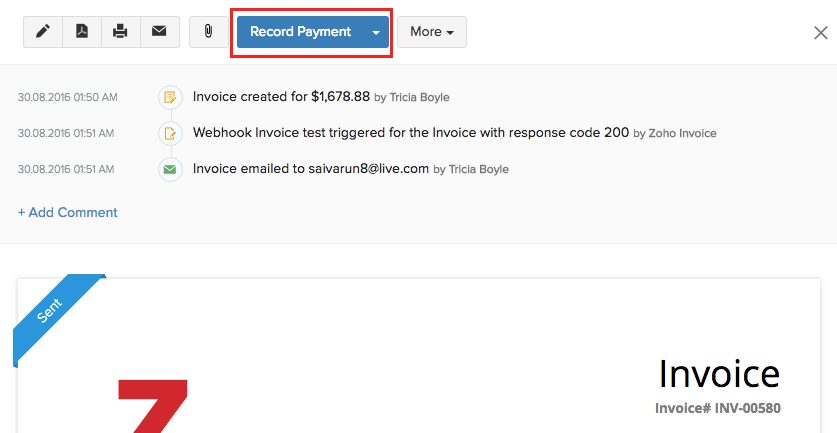Viewport: 837px width, 433px height.
Task: Print the invoice using printer icon
Action: [x=120, y=31]
